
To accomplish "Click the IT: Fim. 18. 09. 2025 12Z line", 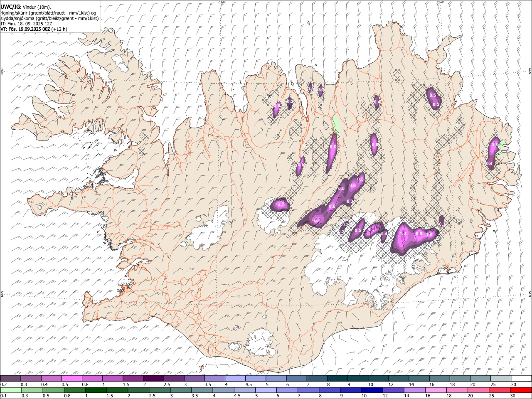I will pyautogui.click(x=26, y=24).
